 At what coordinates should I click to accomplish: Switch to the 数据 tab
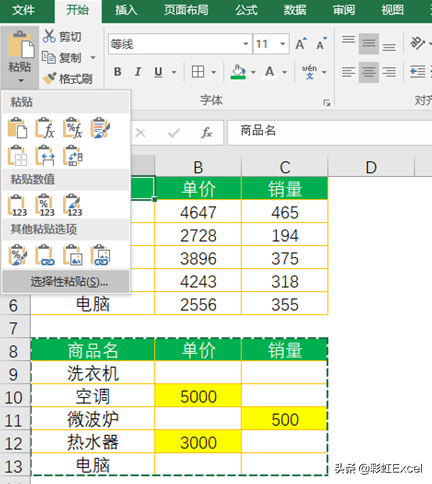coord(295,10)
